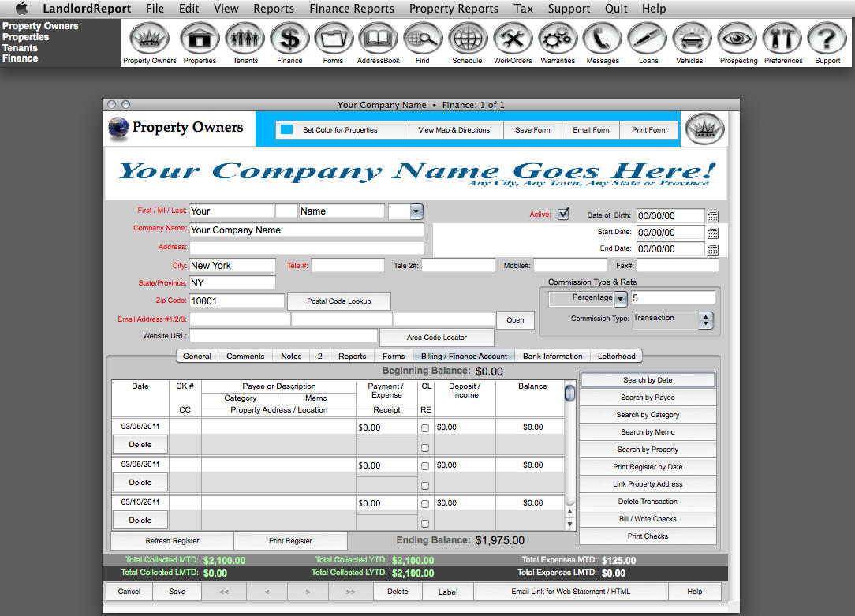Image resolution: width=855 pixels, height=616 pixels.
Task: Open the Tax menu
Action: (523, 9)
